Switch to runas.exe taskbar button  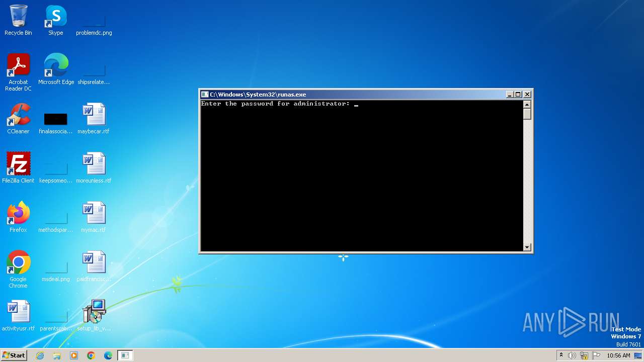coord(125,355)
